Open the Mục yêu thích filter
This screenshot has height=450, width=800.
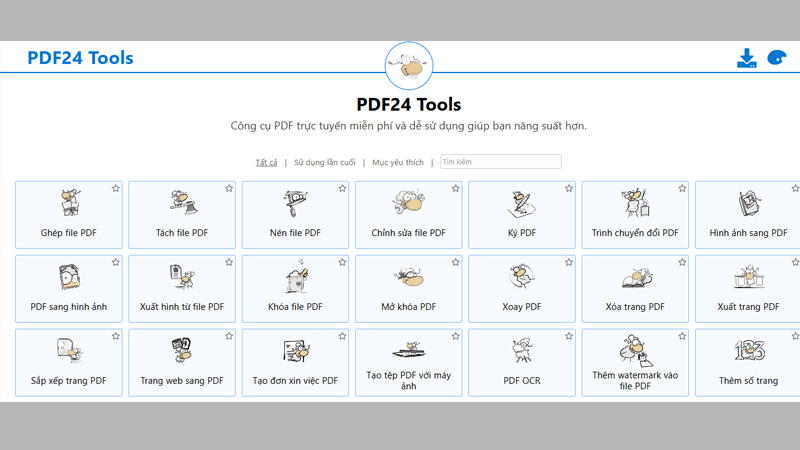[398, 162]
